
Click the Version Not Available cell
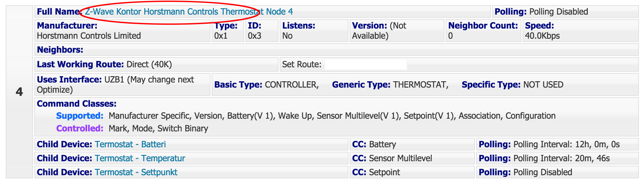[397, 30]
